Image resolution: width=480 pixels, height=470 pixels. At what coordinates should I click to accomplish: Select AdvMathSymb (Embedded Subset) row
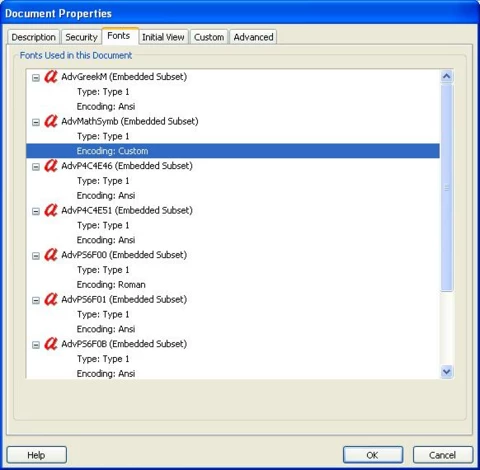coord(130,121)
